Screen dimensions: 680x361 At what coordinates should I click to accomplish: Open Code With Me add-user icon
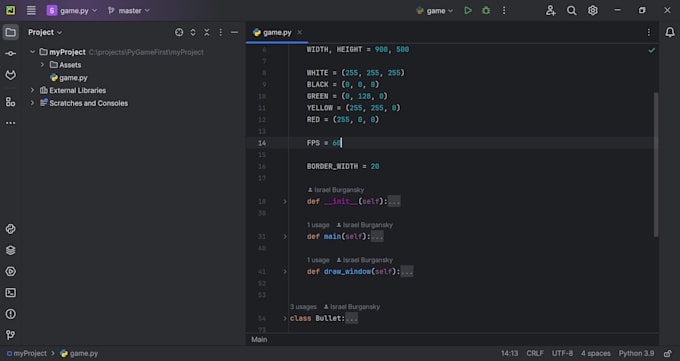550,10
